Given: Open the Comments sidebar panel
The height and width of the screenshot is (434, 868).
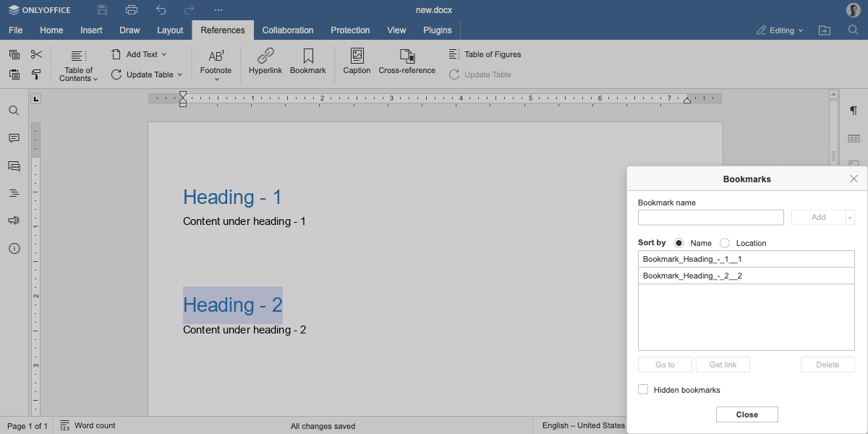Looking at the screenshot, I should [14, 138].
